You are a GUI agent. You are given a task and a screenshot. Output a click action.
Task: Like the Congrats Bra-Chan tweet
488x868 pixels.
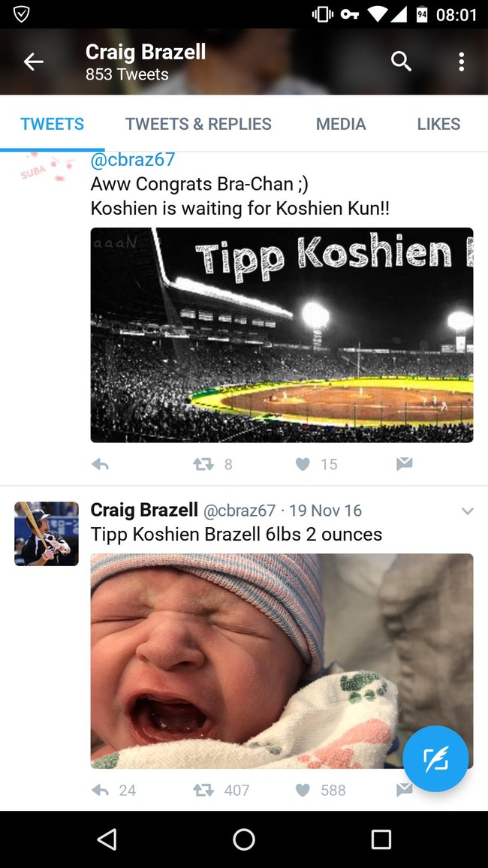tap(303, 465)
